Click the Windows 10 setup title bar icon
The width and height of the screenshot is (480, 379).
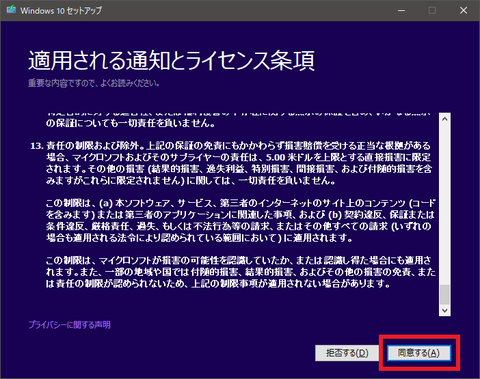pyautogui.click(x=11, y=10)
